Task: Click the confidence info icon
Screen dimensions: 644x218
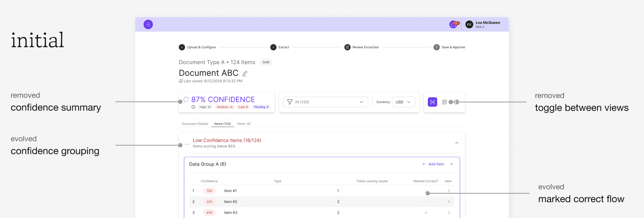Action: pos(193,107)
